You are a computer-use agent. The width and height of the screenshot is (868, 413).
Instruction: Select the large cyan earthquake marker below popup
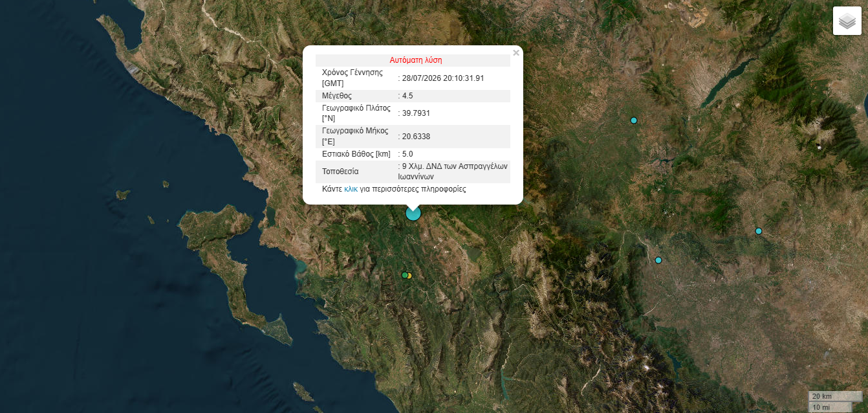tap(413, 212)
